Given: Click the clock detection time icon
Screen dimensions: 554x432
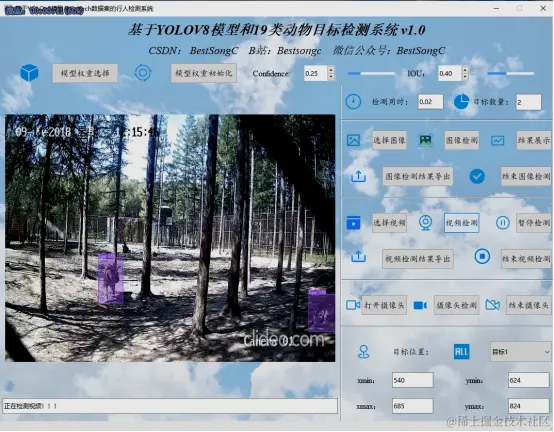Looking at the screenshot, I should [x=353, y=102].
